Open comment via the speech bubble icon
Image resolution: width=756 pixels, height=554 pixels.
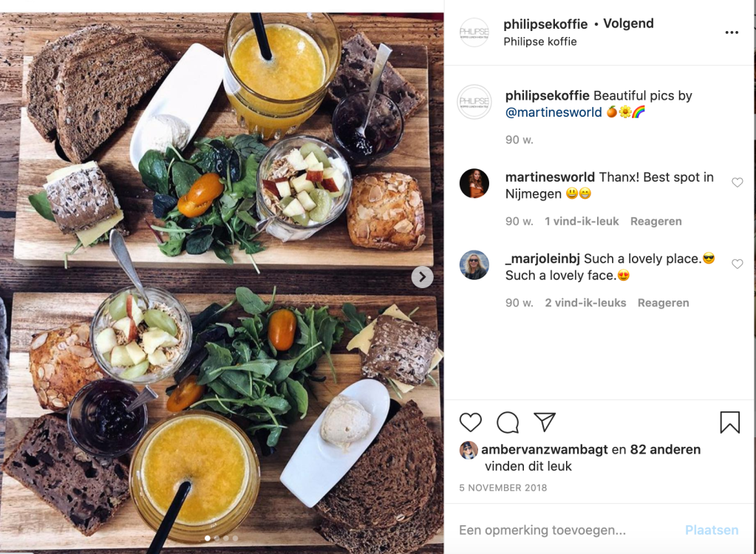[x=508, y=423]
